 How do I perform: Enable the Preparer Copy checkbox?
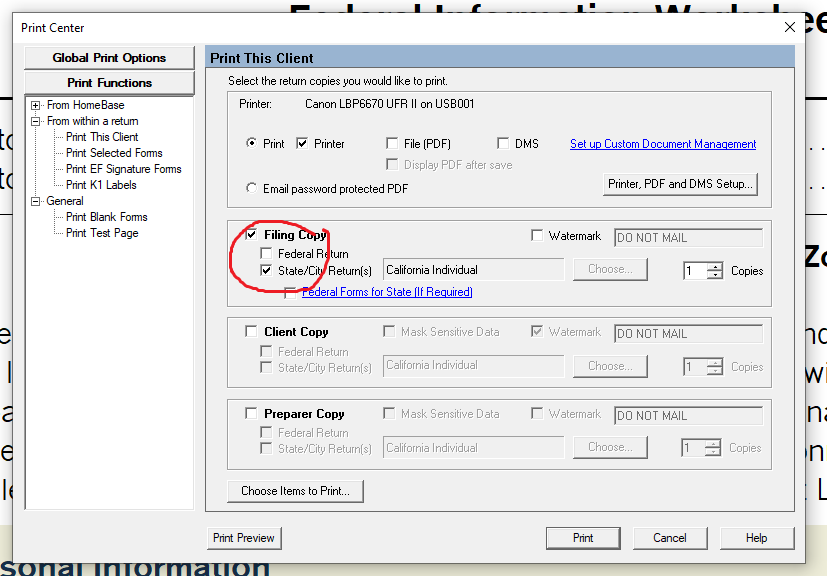[251, 414]
